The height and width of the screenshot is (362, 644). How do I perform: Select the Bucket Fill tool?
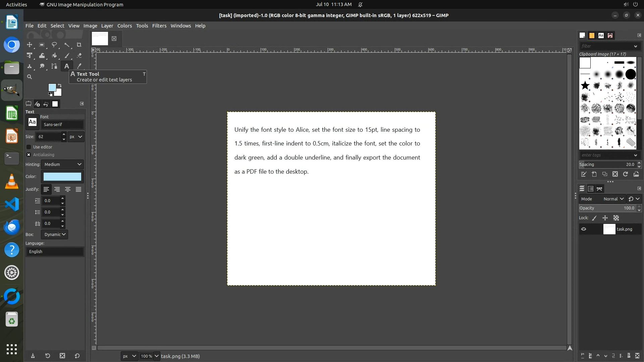(54, 56)
